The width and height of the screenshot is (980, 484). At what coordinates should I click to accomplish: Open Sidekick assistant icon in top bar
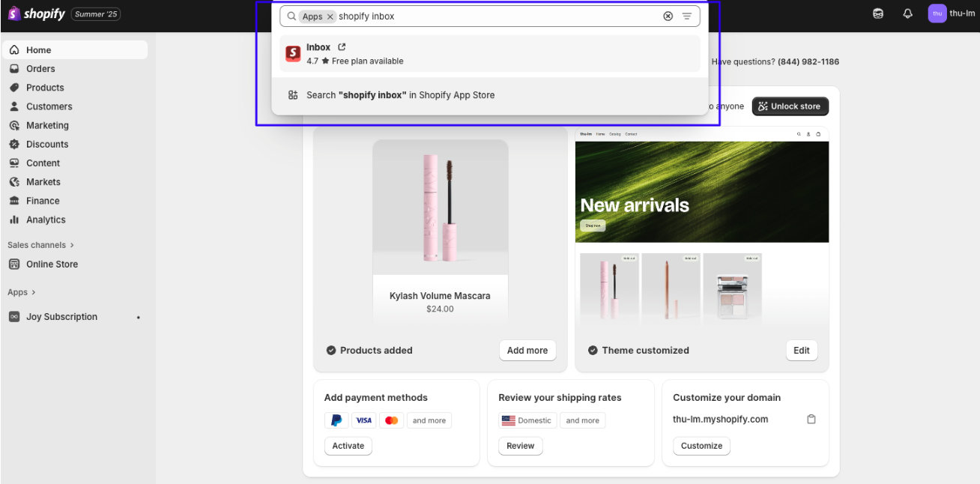click(x=878, y=14)
